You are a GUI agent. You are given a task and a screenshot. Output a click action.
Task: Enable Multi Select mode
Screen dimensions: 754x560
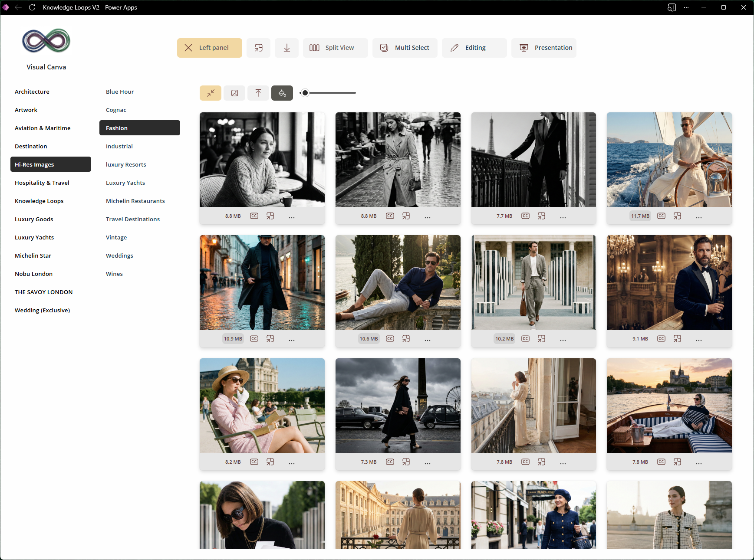[x=405, y=48]
